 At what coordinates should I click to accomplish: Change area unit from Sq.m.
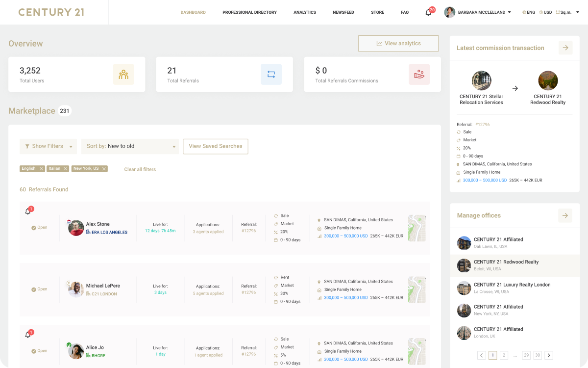pos(564,12)
